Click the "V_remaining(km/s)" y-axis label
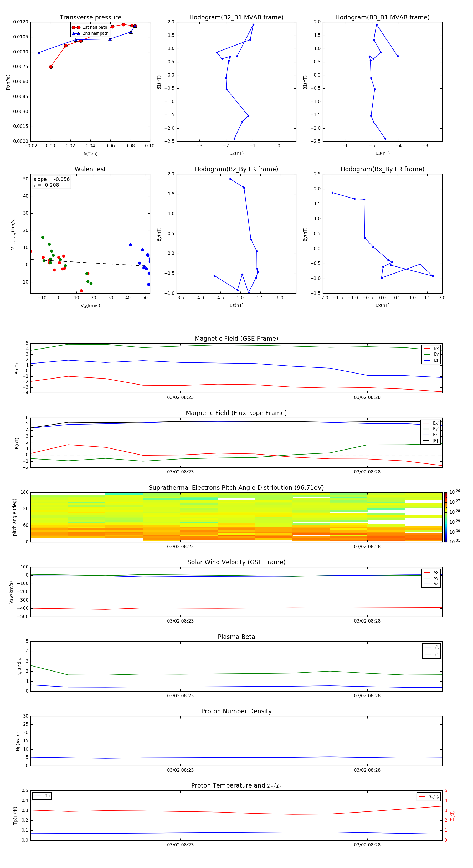This screenshot has height=868, width=473. tap(13, 234)
